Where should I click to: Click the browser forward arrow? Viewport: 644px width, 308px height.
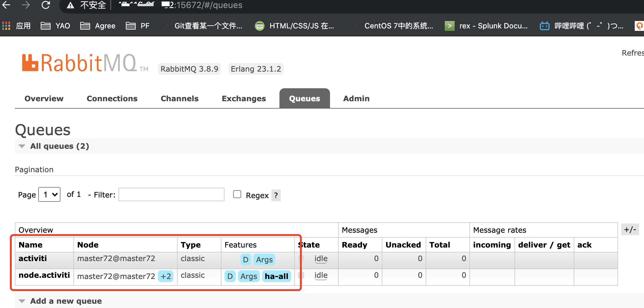[x=26, y=5]
